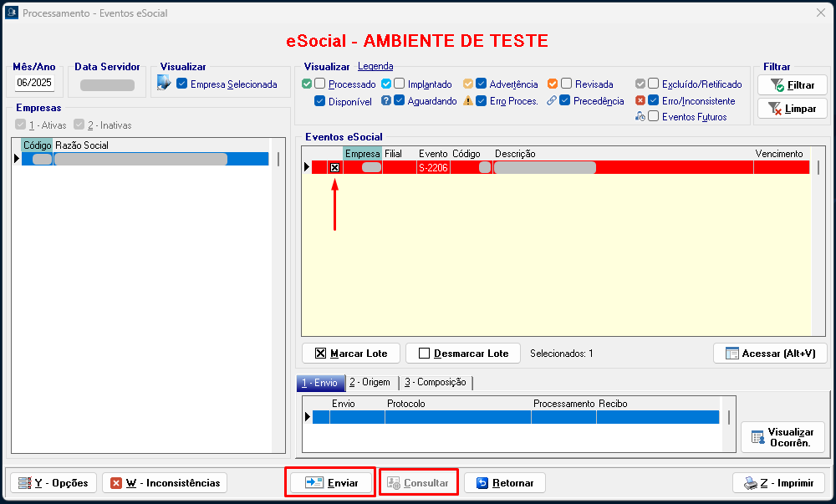Click the Z - Imprimir printer button
The image size is (836, 504).
779,483
